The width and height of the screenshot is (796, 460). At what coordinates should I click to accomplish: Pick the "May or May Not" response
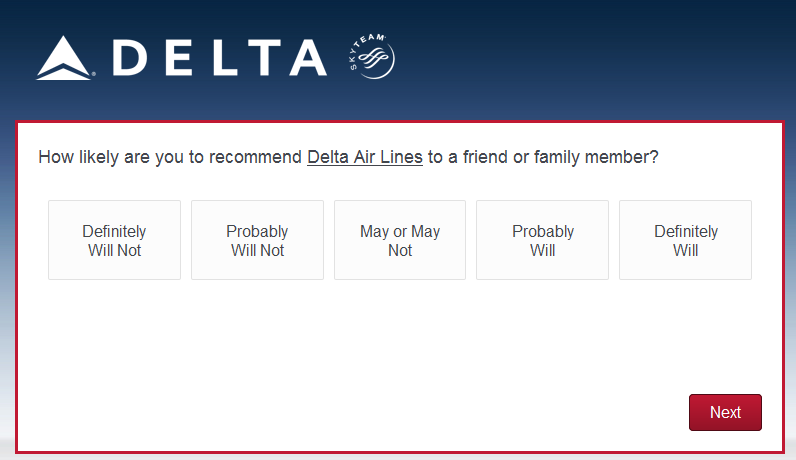[x=400, y=240]
